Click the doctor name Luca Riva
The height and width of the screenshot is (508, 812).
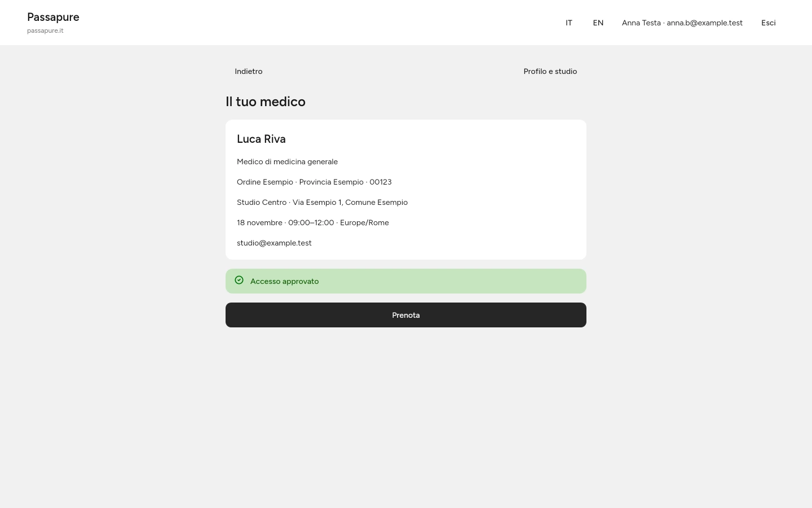(261, 139)
